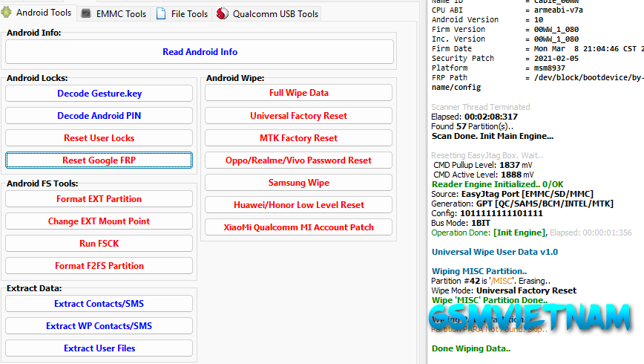Click the EMMC Tools chip icon
644x364 pixels.
(x=86, y=14)
